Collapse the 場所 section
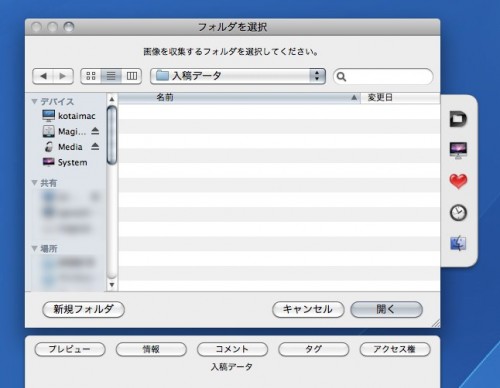 (34, 248)
